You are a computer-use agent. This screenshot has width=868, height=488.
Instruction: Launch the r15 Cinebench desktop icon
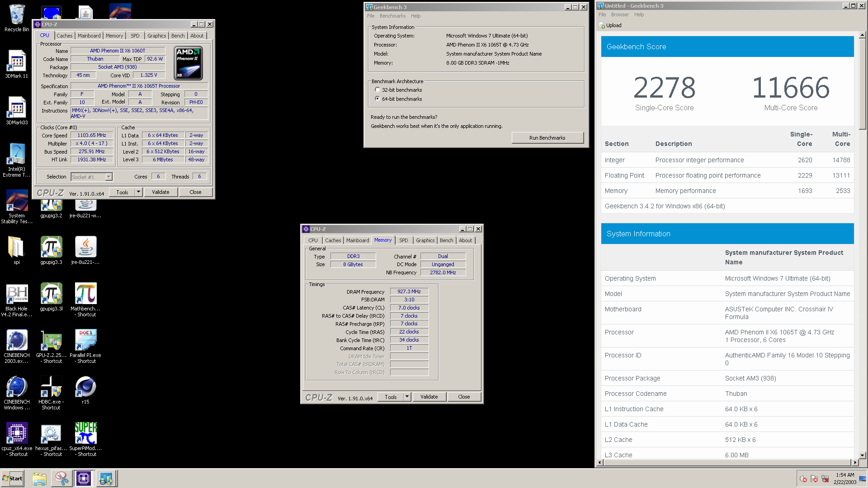pyautogui.click(x=85, y=390)
